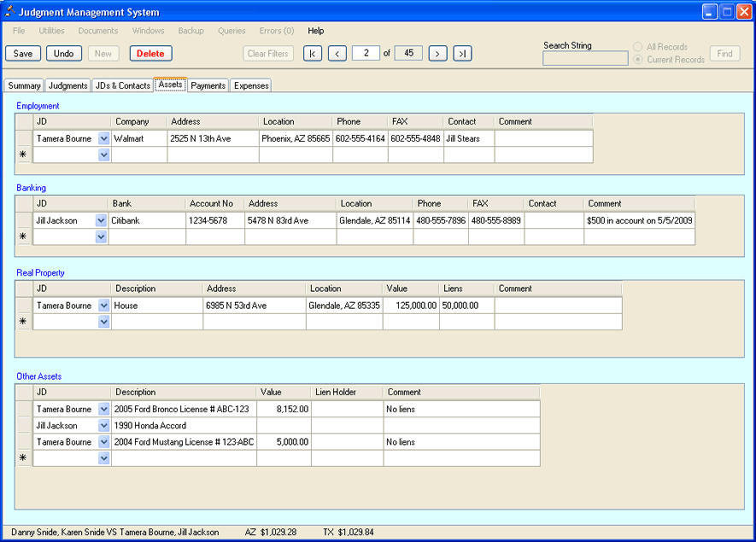
Task: Switch to the Payments tab
Action: 208,85
